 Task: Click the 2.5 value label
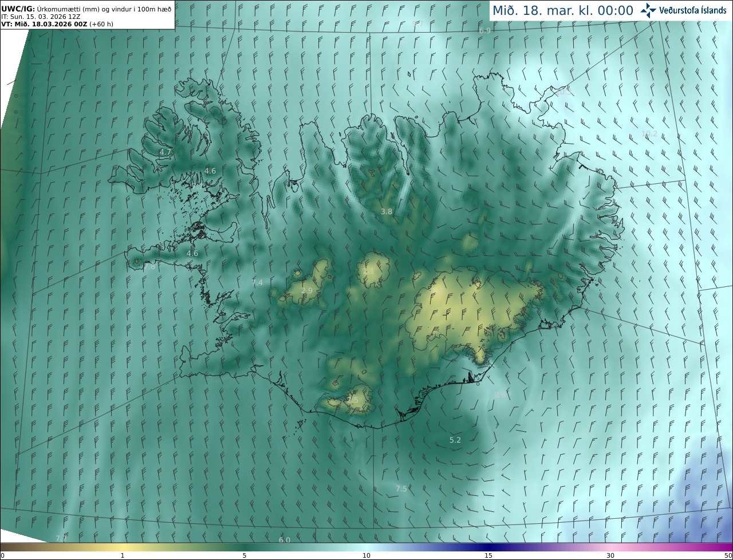(352, 400)
